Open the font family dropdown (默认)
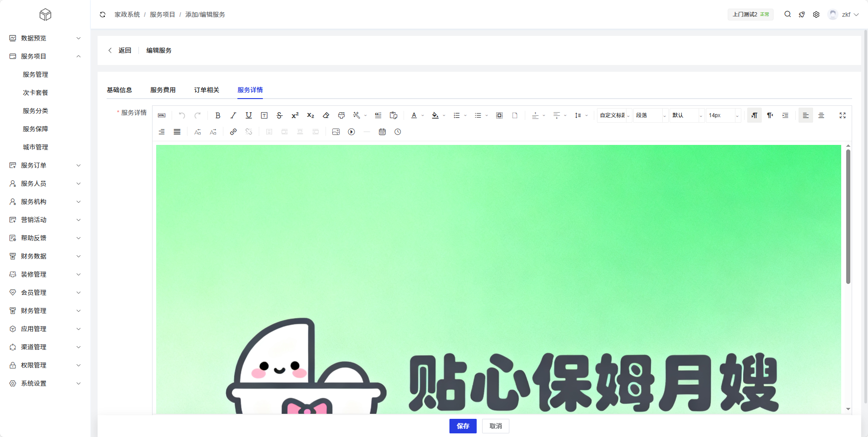 pos(687,115)
